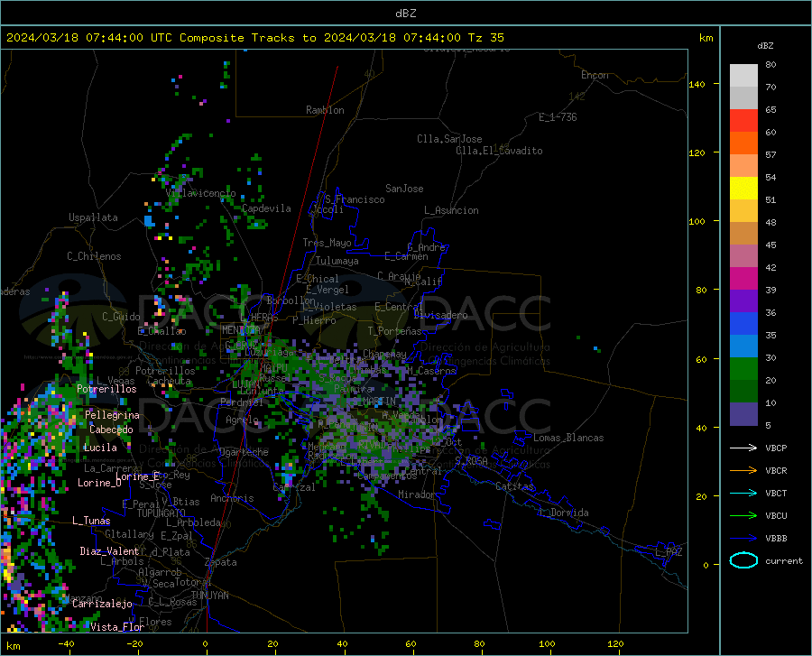Screen dimensions: 812x656
Task: Click the cyan VBCT arrow in legend
Action: pos(743,493)
